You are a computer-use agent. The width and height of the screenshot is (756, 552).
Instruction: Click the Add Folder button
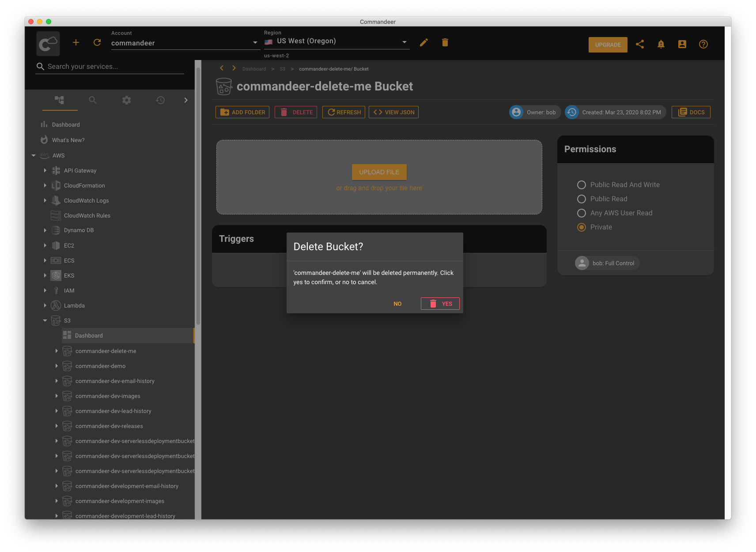click(242, 112)
